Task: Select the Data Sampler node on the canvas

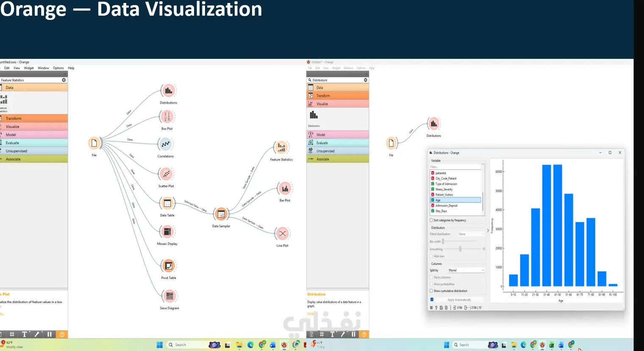Action: (221, 214)
